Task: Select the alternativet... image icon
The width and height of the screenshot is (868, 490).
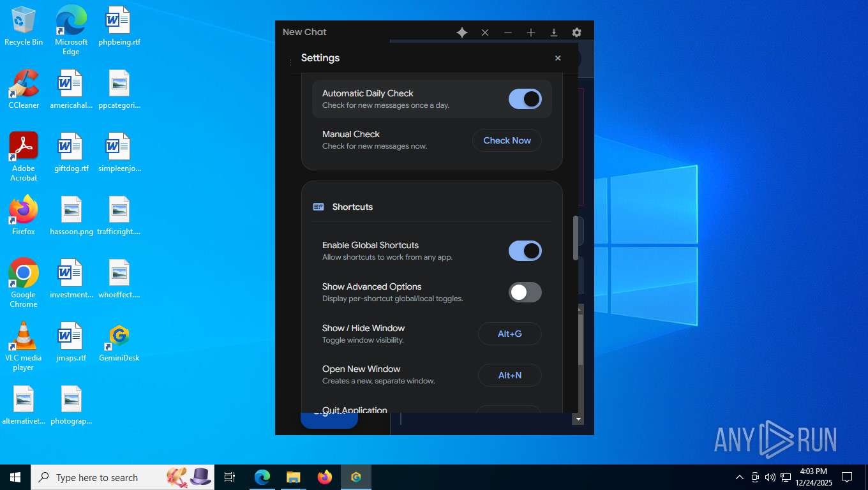Action: click(24, 406)
